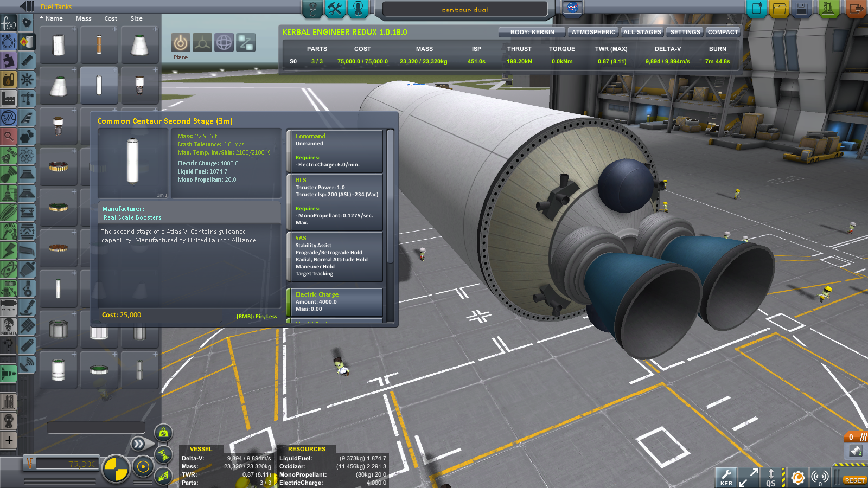Filter parts by function f(x) icon

(x=9, y=23)
